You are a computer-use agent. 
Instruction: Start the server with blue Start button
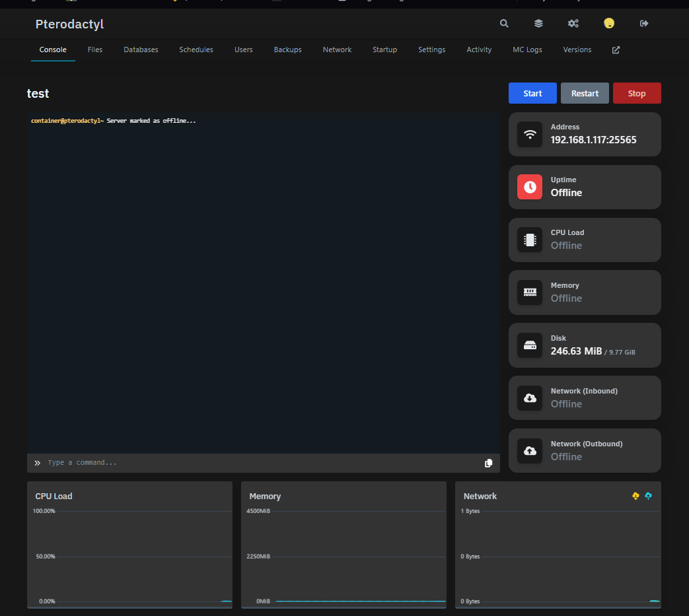point(532,93)
